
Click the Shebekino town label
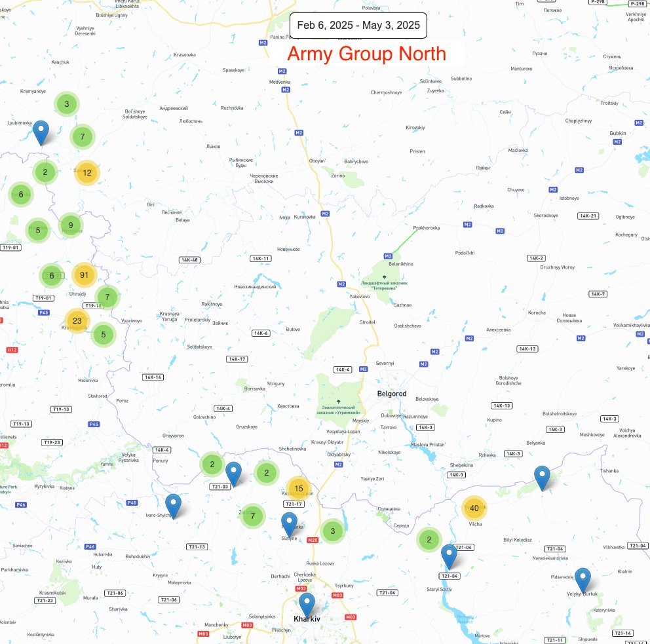click(461, 465)
